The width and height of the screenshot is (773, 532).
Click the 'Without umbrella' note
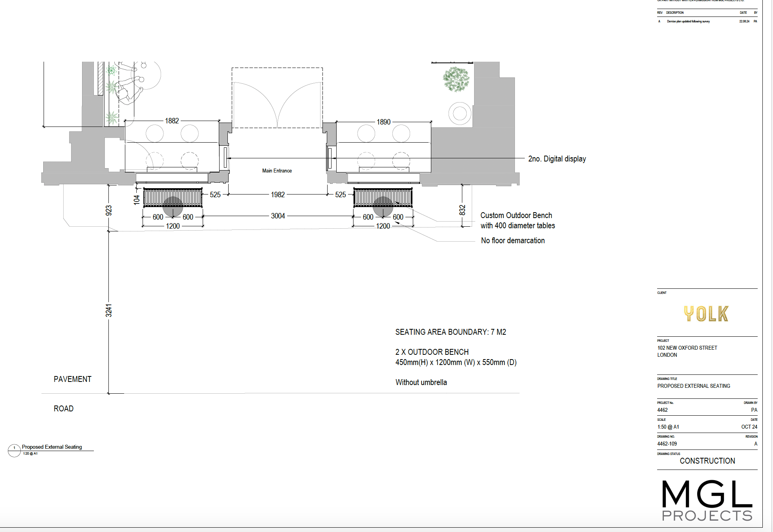point(421,382)
